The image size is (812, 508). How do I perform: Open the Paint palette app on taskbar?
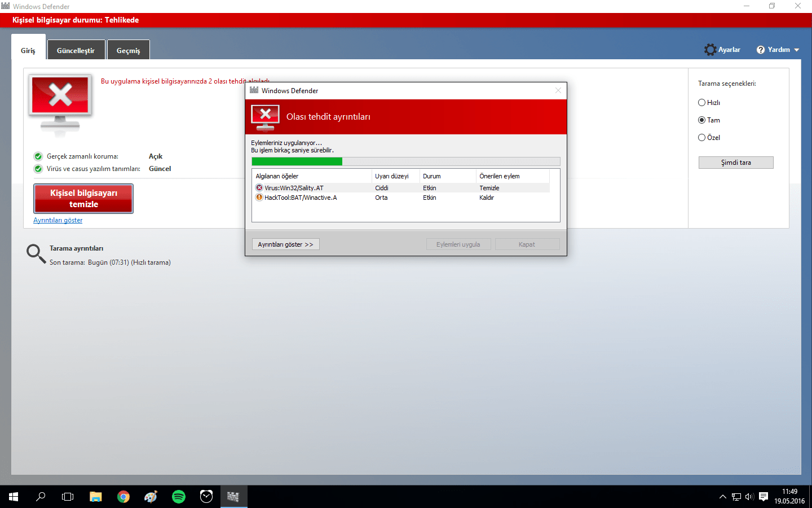point(151,497)
